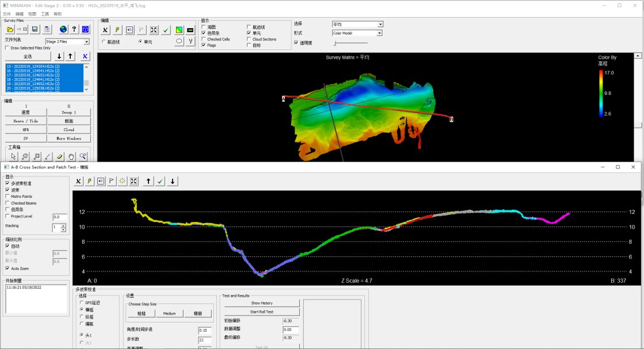Toggle the Draw Selected Files Only checkbox

7,48
